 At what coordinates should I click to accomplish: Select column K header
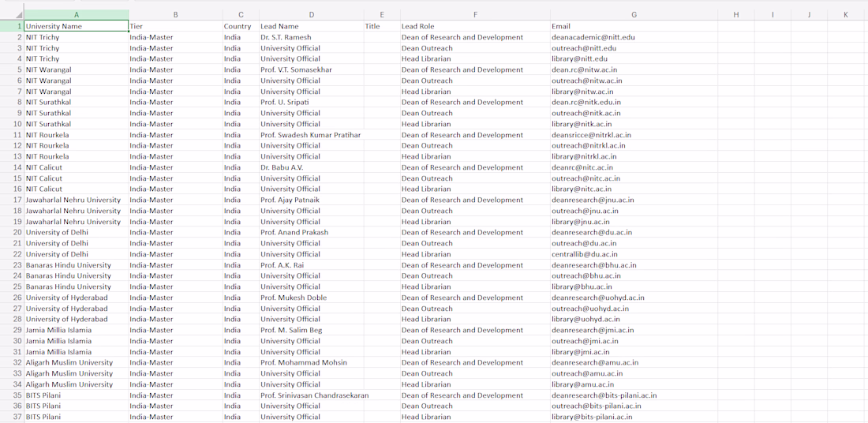[846, 15]
